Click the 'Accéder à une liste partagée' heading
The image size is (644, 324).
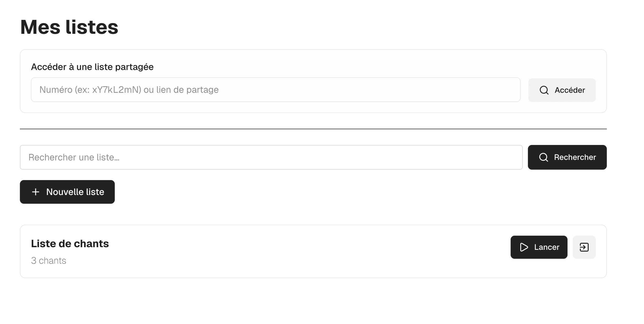pyautogui.click(x=92, y=67)
